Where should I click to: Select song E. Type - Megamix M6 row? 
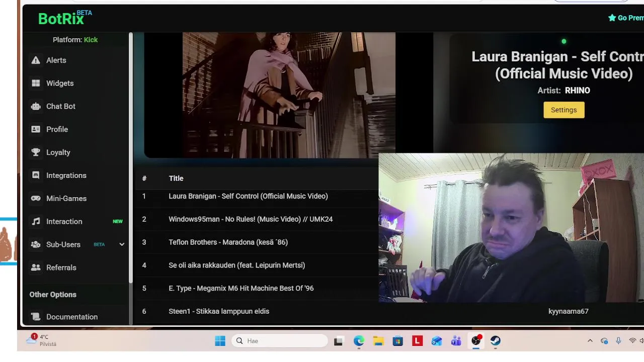[257, 289]
